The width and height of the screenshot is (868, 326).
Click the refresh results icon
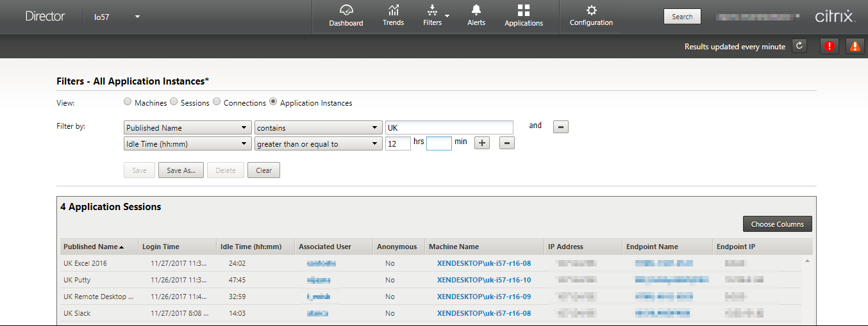click(x=799, y=46)
